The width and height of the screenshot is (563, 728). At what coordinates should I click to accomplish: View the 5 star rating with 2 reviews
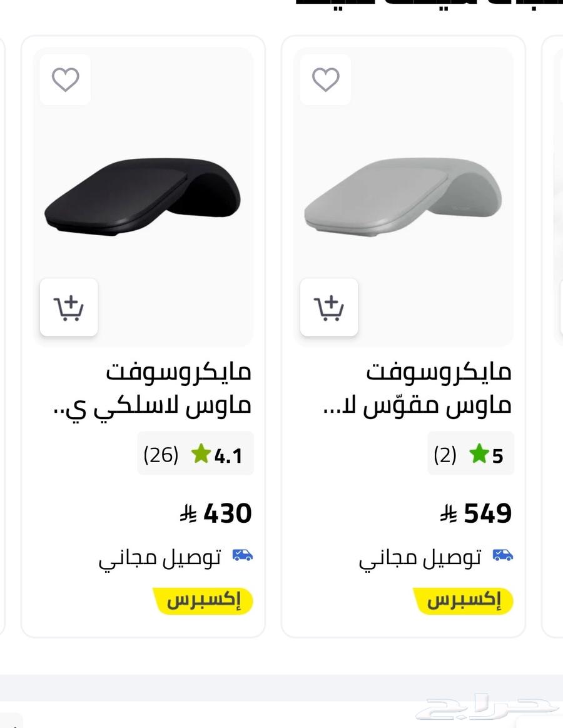(x=470, y=454)
